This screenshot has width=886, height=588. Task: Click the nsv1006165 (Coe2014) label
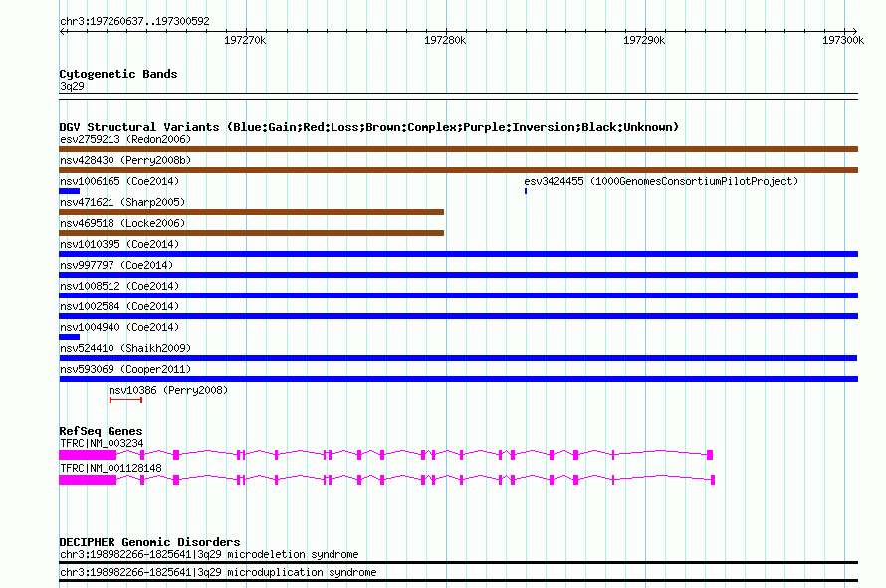pyautogui.click(x=119, y=181)
